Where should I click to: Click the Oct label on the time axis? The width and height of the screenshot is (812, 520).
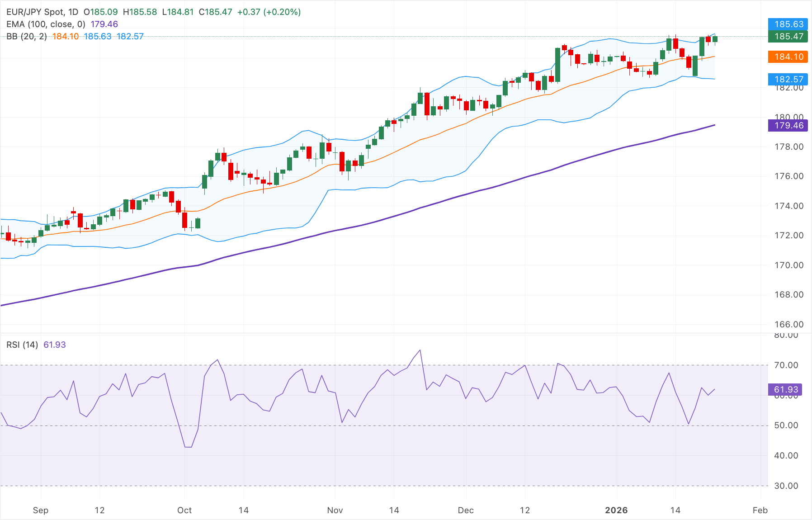tap(184, 510)
